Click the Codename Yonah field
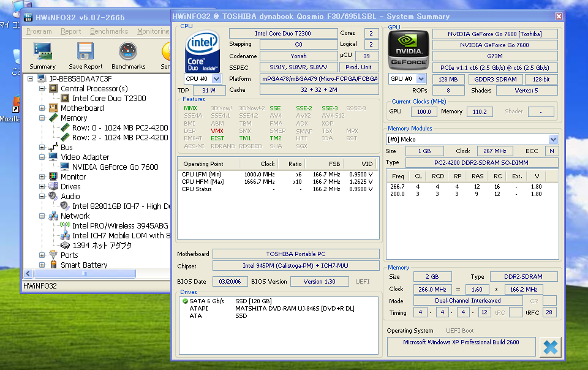Viewport: 588px width, 370px height. [298, 56]
